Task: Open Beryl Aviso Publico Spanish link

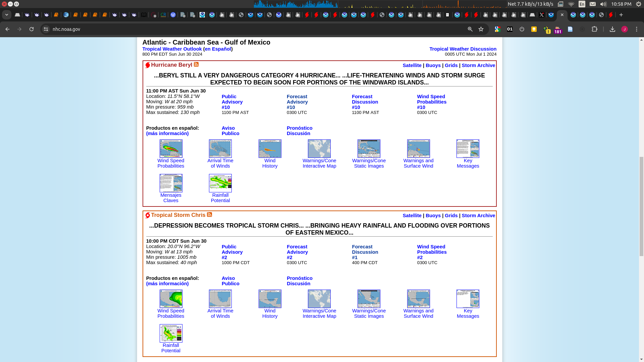Action: tap(230, 131)
